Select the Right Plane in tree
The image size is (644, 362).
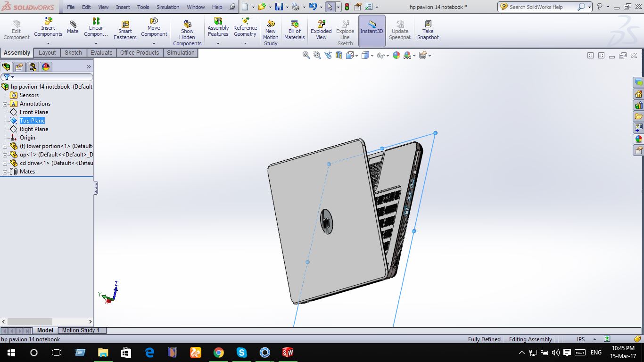[34, 129]
